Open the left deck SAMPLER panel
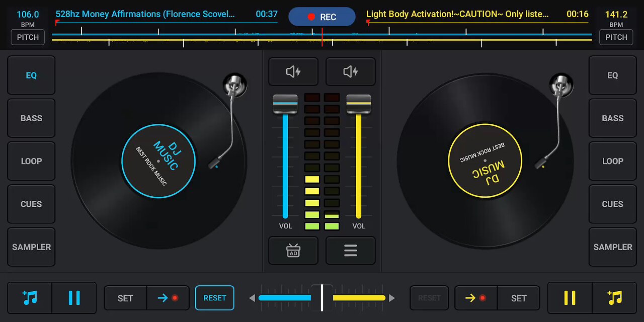The height and width of the screenshot is (322, 644). pyautogui.click(x=31, y=247)
